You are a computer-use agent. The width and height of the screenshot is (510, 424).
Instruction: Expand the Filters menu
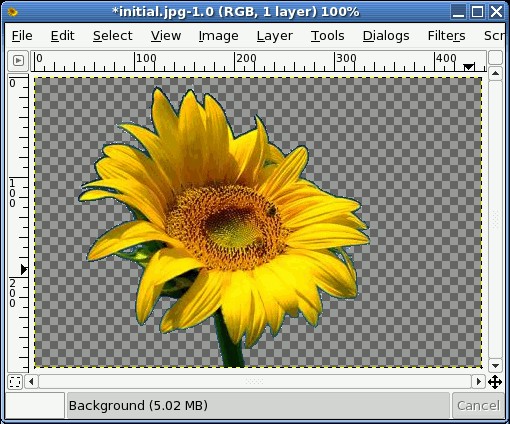click(446, 36)
